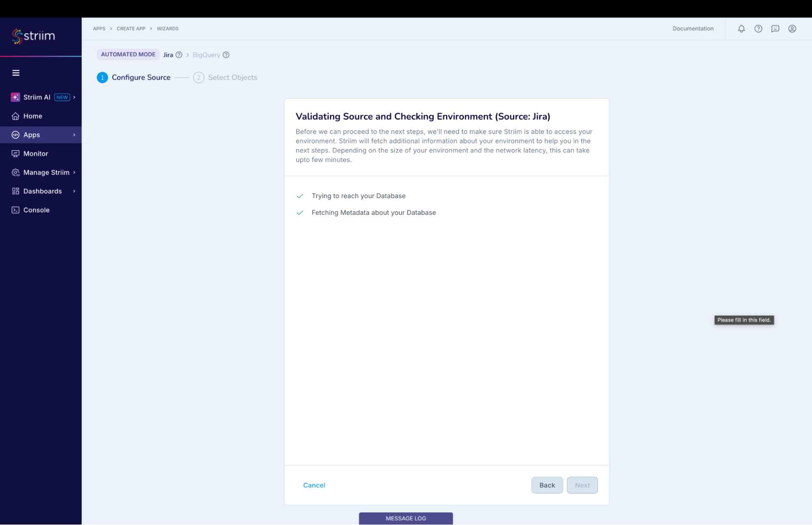The height and width of the screenshot is (525, 812).
Task: Click 'Trying to reach your Database' text
Action: [x=359, y=196]
